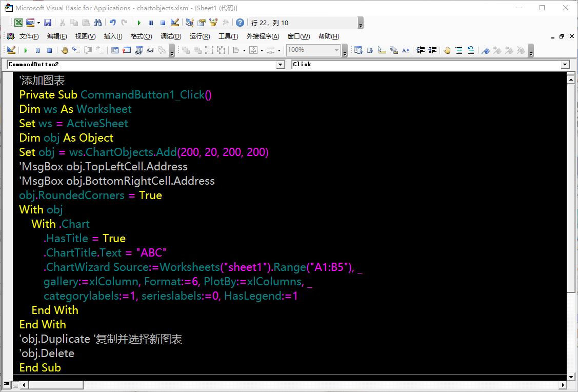Expand the Center controls dropdown arrow

262,50
